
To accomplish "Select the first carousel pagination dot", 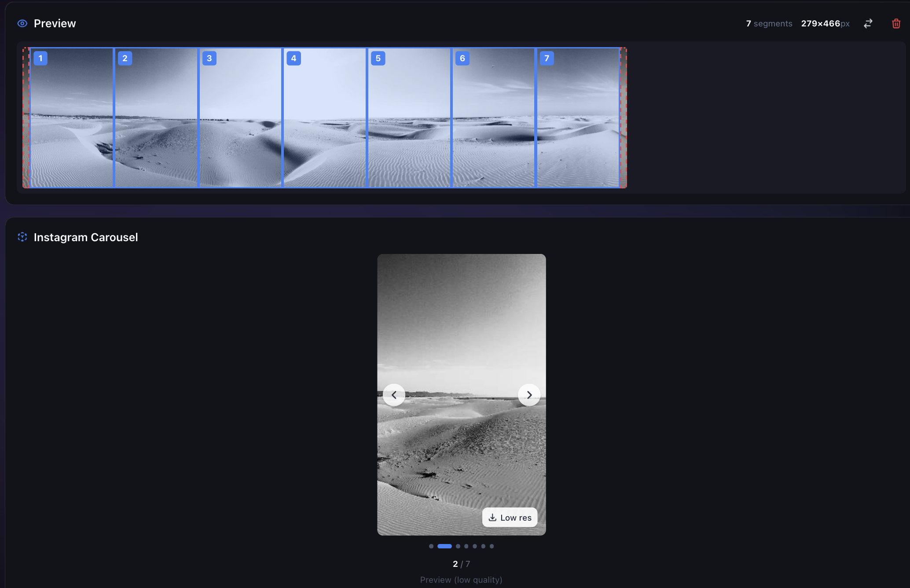I will click(431, 546).
